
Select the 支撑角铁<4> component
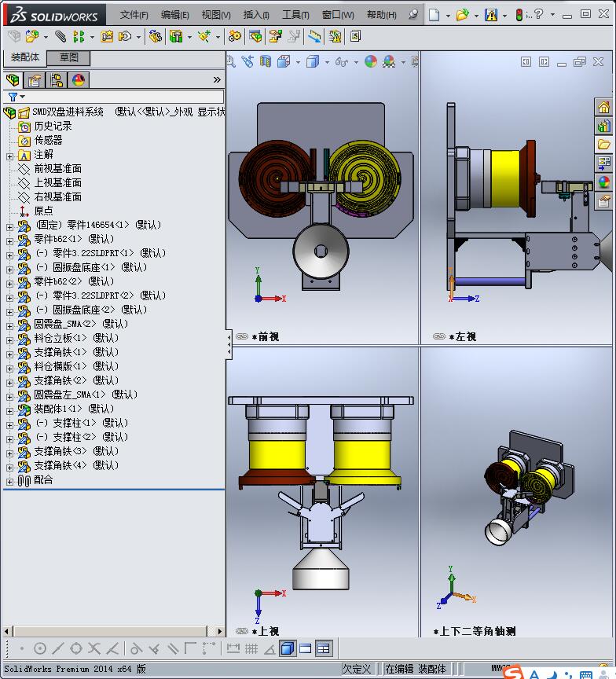pos(76,465)
